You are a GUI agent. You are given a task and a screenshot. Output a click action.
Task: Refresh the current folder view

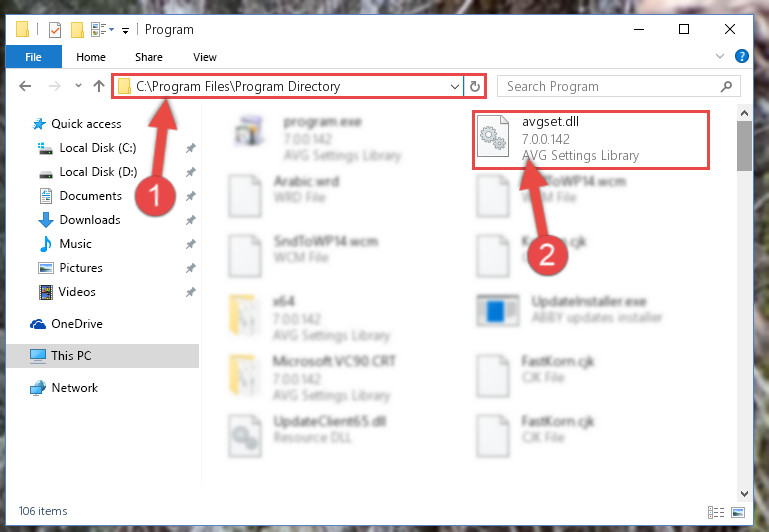tap(475, 86)
